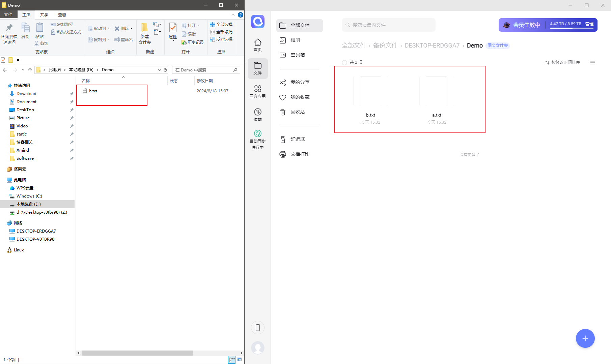Viewport: 611px width, 364px height.
Task: Open the user avatar profile icon
Action: (x=258, y=348)
